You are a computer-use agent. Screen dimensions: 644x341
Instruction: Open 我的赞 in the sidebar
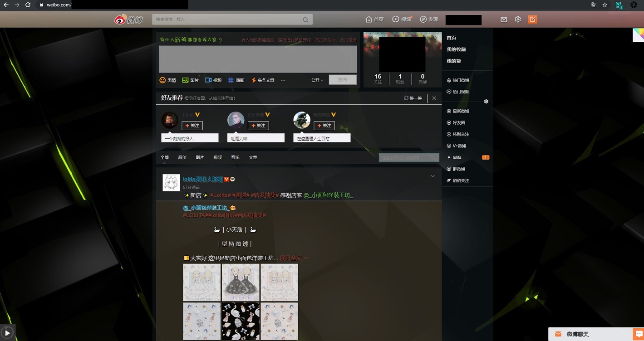(x=453, y=61)
